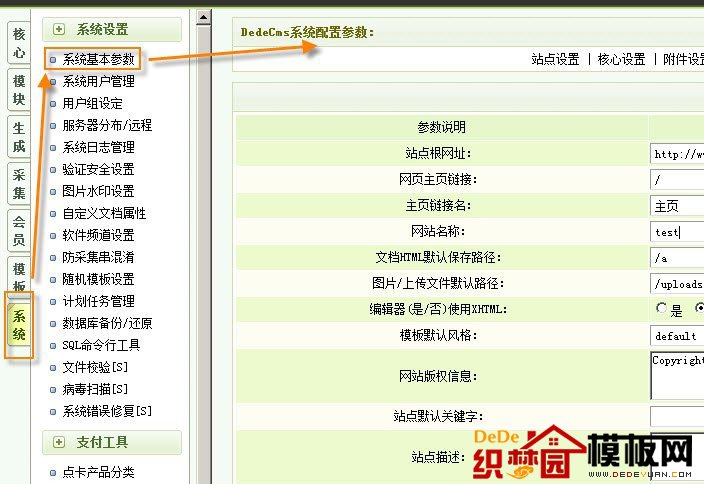The height and width of the screenshot is (484, 704).
Task: Expand the 系统设置 section plus icon
Action: 59,30
